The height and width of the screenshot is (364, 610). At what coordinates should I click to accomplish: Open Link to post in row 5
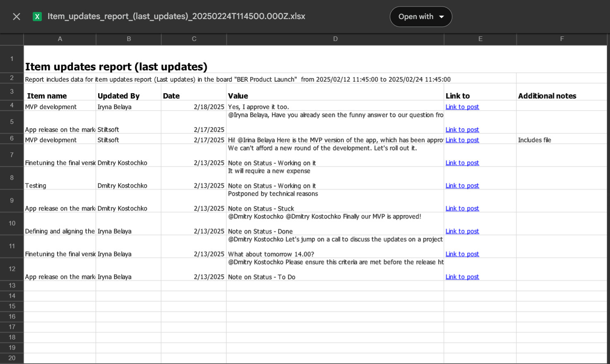(x=462, y=130)
